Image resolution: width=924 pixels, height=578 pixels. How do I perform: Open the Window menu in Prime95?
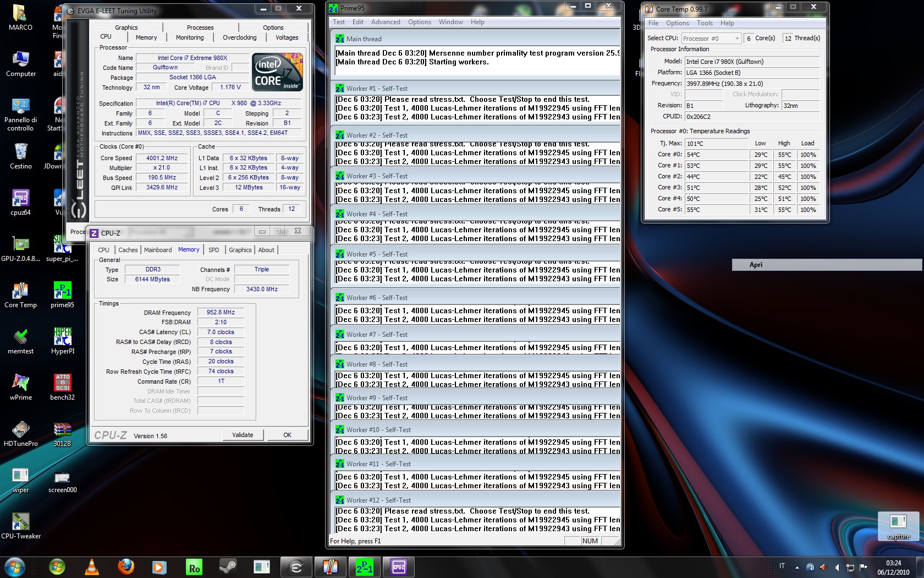pos(450,22)
